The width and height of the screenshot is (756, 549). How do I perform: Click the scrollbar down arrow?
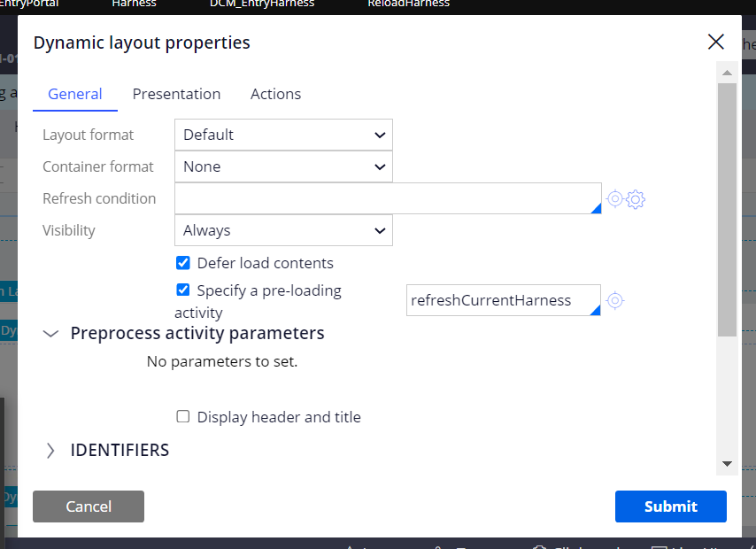(x=728, y=463)
